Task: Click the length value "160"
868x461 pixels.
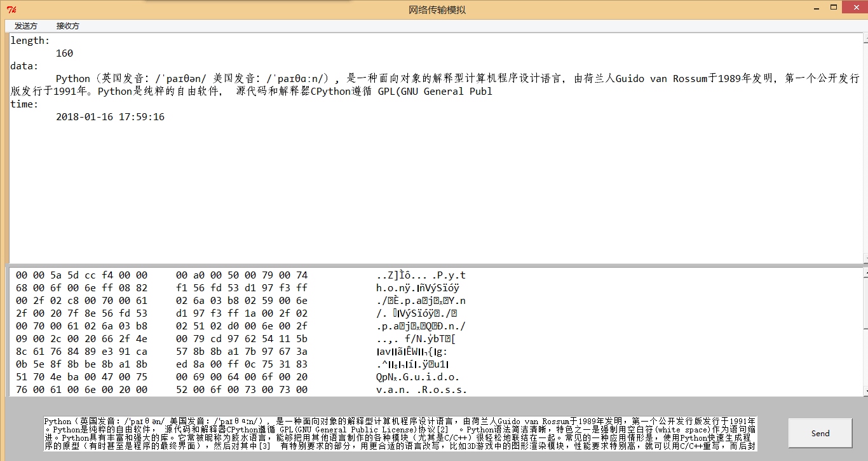Action: click(64, 53)
